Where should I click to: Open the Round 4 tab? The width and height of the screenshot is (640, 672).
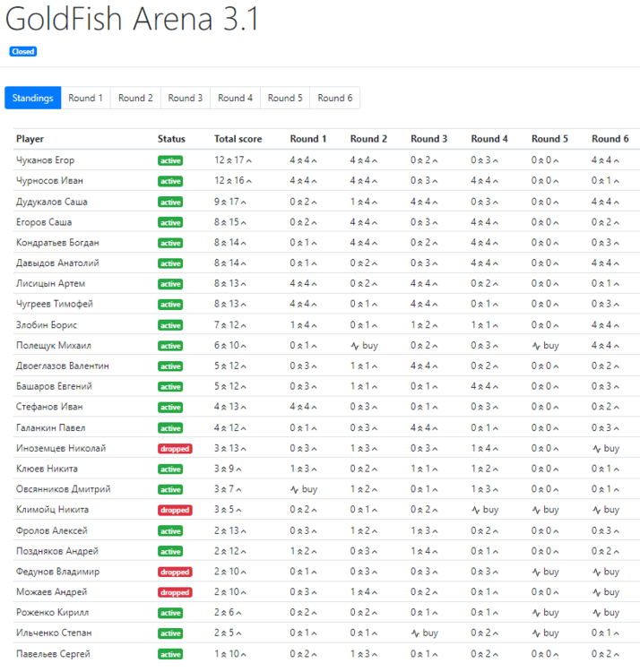point(235,98)
